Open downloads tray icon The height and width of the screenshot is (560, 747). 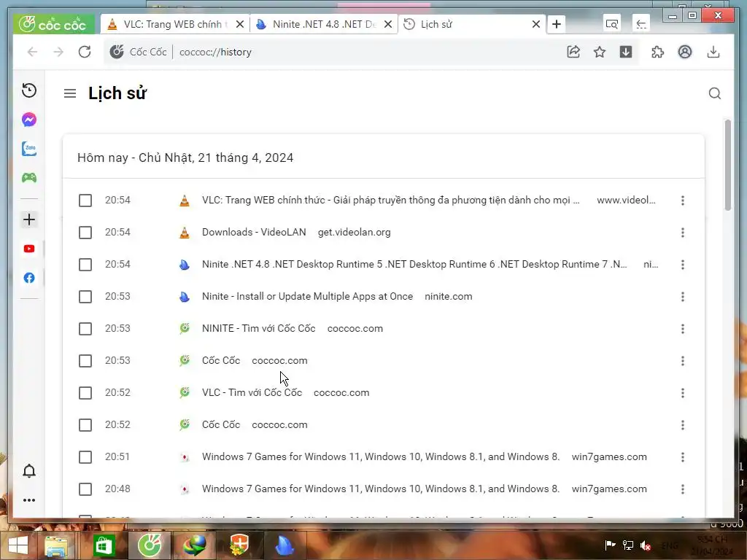tap(713, 52)
